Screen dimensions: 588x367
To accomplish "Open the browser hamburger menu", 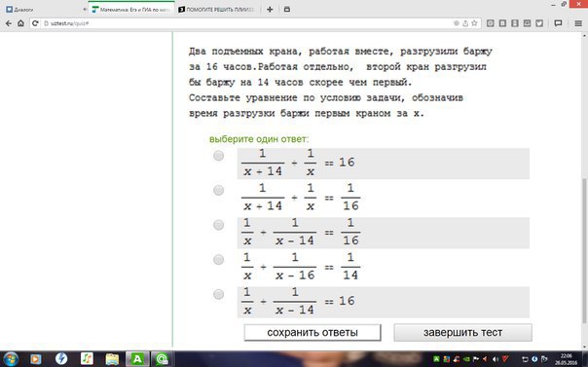I will coord(578,23).
